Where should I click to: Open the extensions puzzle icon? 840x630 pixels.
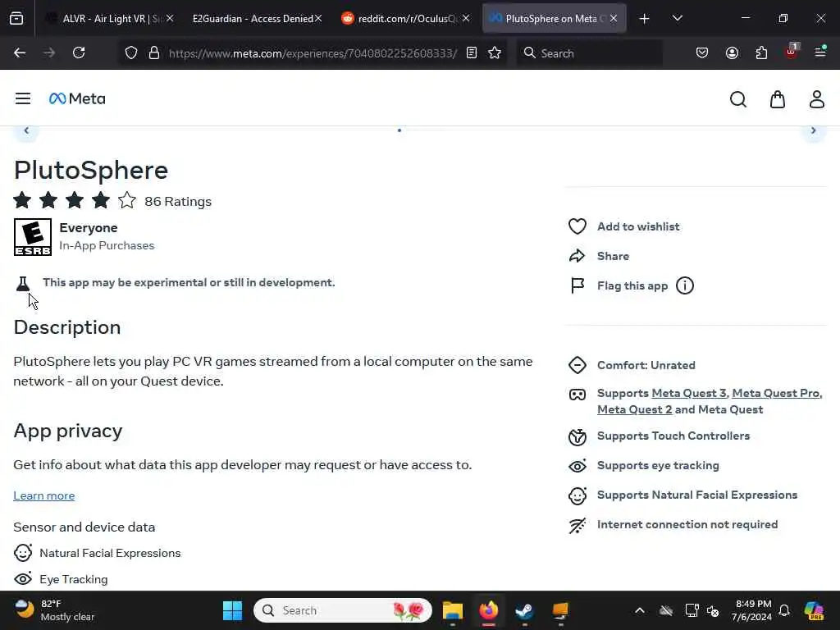(x=761, y=52)
